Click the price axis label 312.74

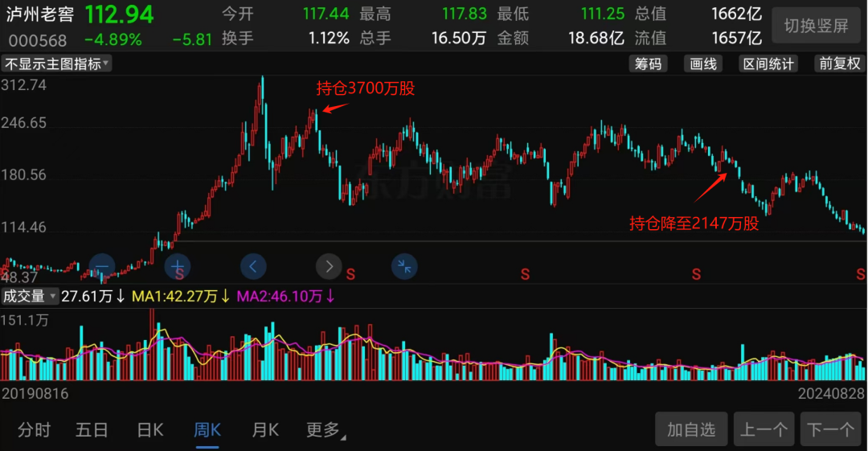tap(24, 85)
